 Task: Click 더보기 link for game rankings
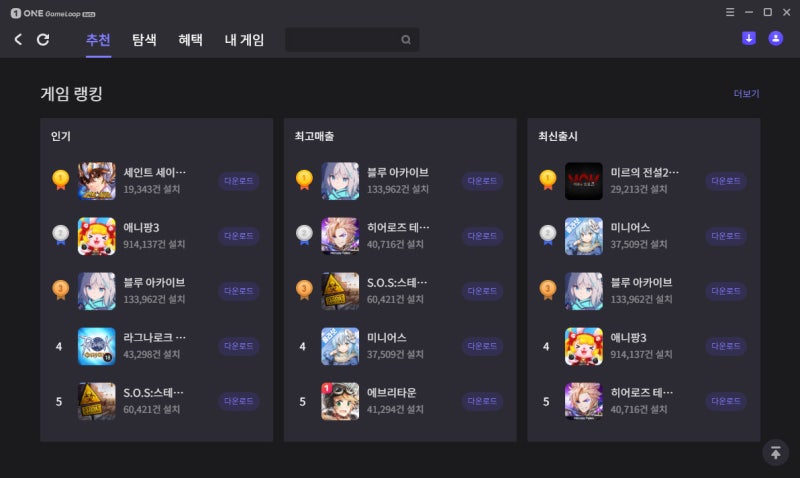[x=746, y=93]
